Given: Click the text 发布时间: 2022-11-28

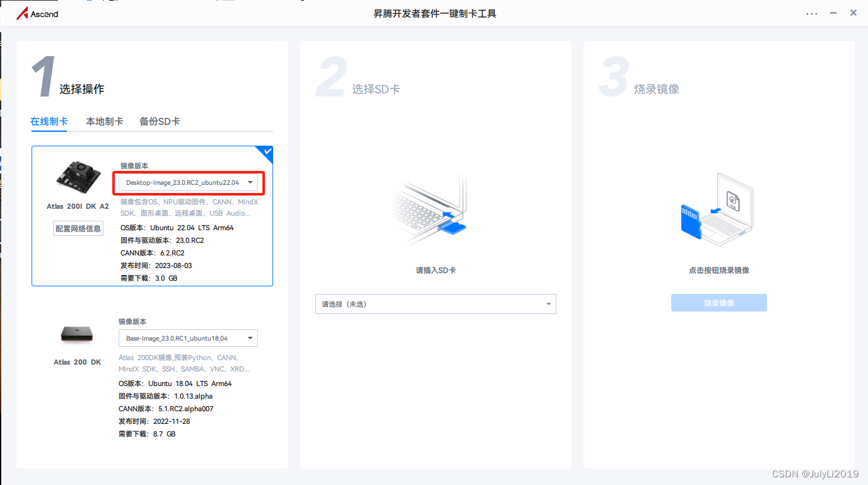Looking at the screenshot, I should (154, 421).
